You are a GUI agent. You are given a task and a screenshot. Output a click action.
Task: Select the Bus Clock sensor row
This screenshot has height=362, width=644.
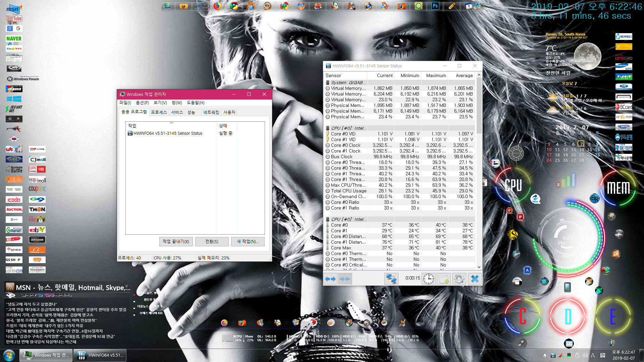point(399,157)
